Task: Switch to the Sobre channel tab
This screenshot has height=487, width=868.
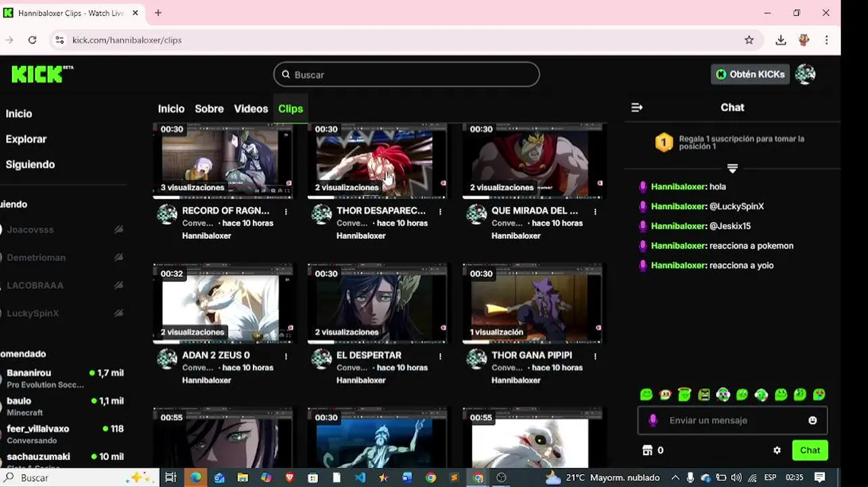Action: click(209, 109)
